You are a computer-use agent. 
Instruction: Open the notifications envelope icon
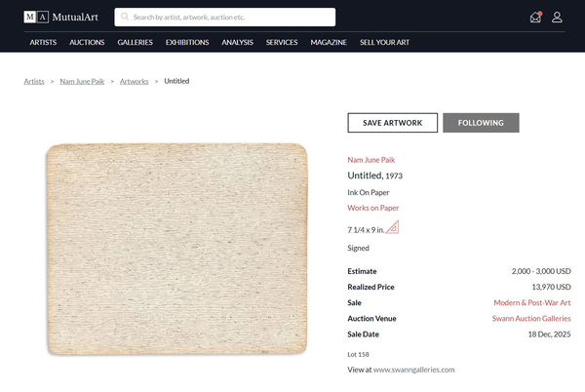[x=535, y=17]
